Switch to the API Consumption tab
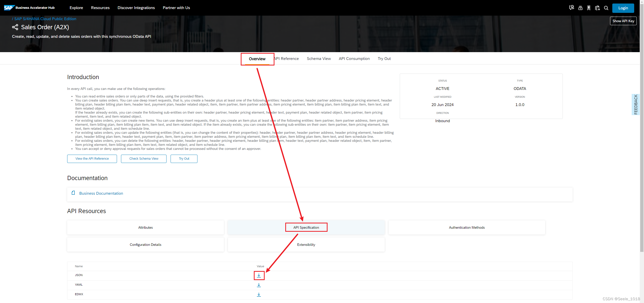The width and height of the screenshot is (644, 303). click(354, 59)
